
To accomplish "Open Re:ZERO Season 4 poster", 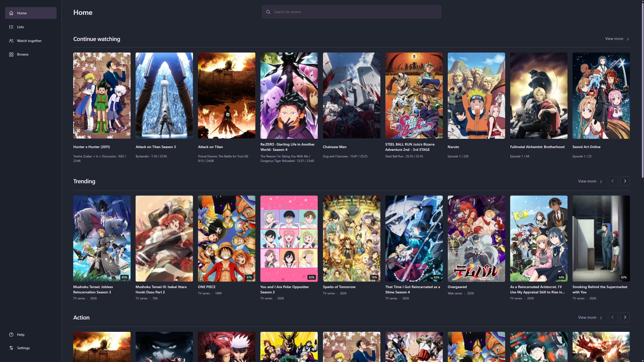I will pos(289,96).
